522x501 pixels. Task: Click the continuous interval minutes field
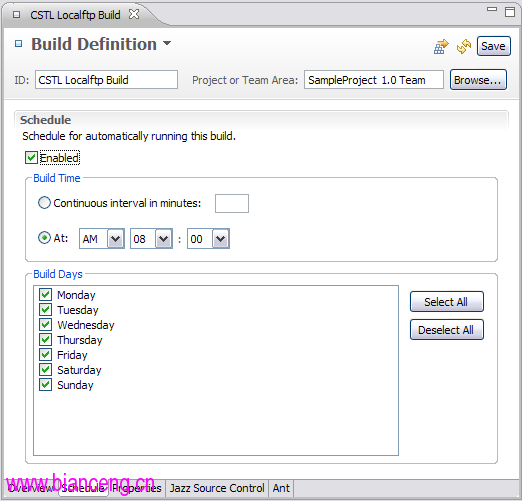click(232, 203)
